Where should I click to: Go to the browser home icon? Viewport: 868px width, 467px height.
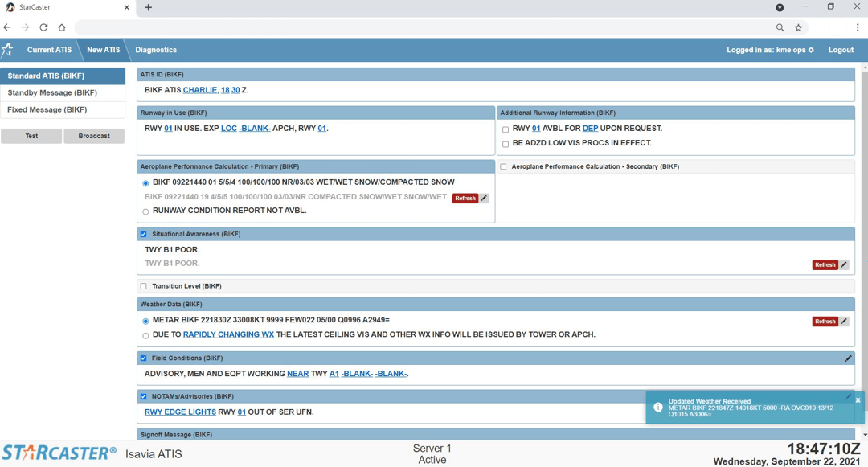tap(61, 27)
